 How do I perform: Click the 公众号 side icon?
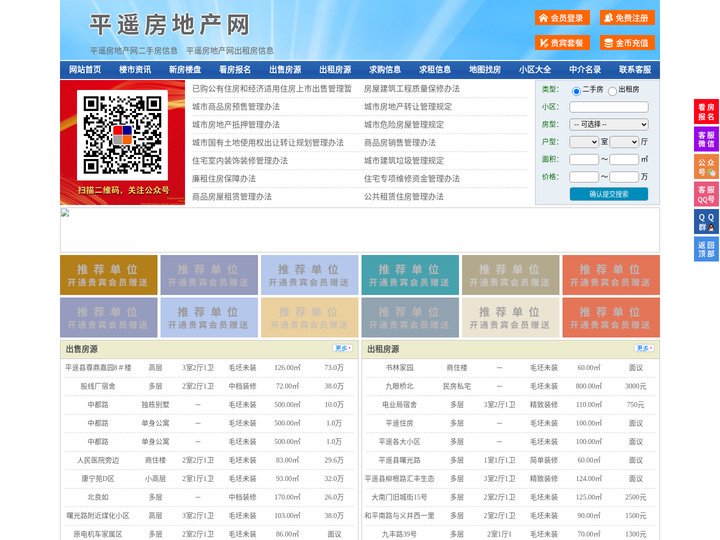click(x=706, y=167)
